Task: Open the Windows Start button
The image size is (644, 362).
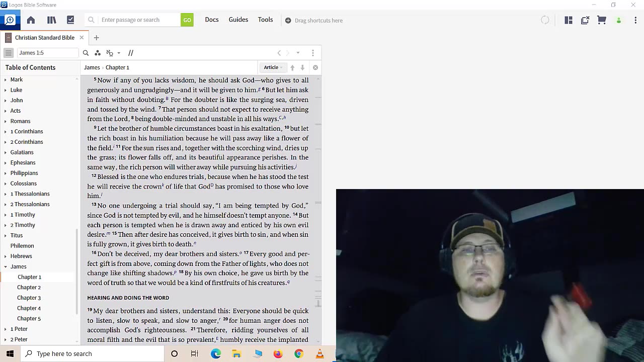Action: point(10,353)
